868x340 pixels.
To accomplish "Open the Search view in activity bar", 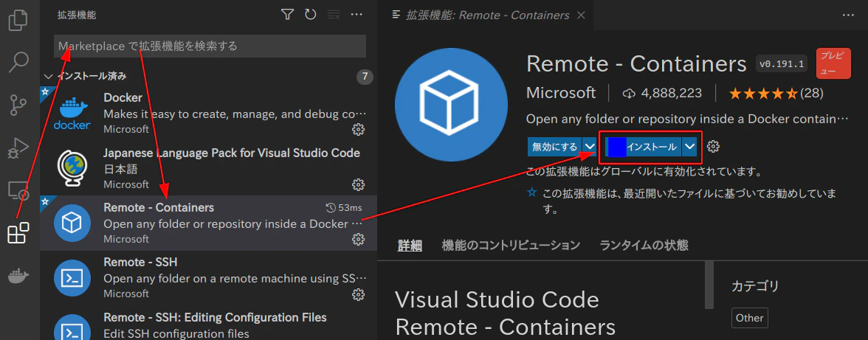I will tap(19, 63).
